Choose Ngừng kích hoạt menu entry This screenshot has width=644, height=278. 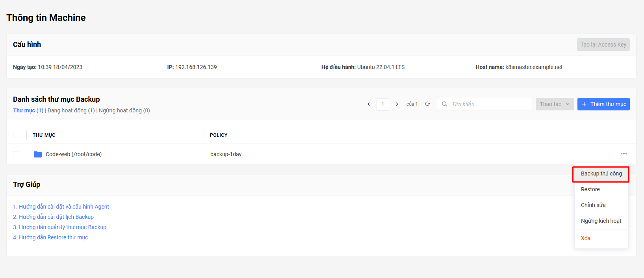click(x=601, y=221)
